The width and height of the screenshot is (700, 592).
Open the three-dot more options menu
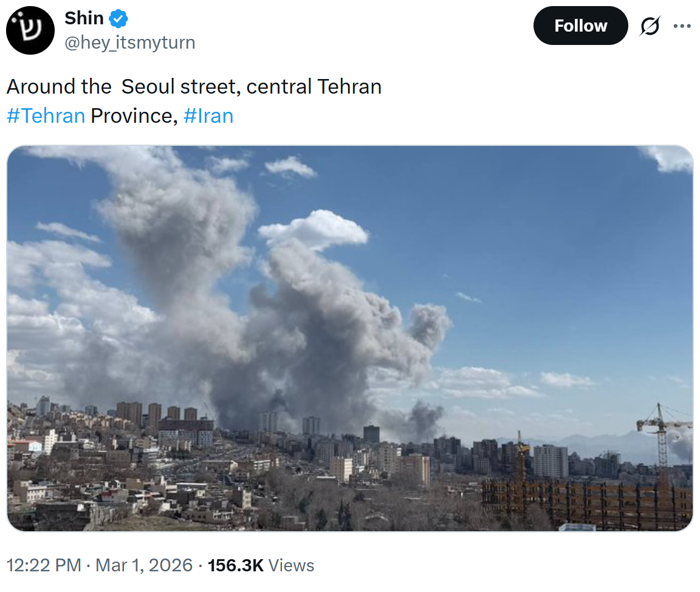[682, 26]
